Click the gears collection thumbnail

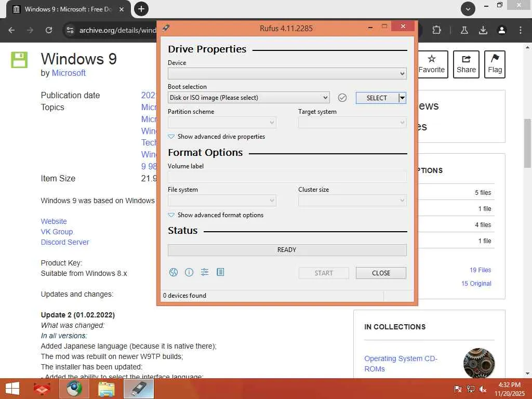478,363
